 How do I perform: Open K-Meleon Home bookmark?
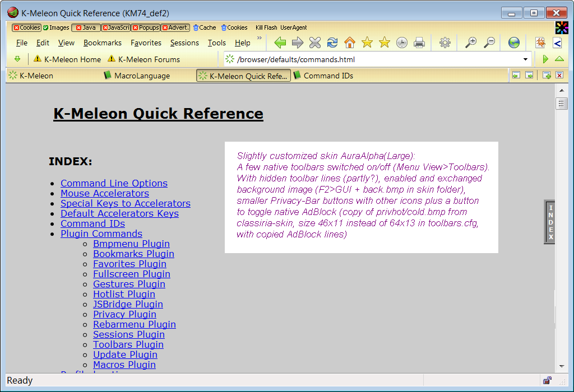67,59
